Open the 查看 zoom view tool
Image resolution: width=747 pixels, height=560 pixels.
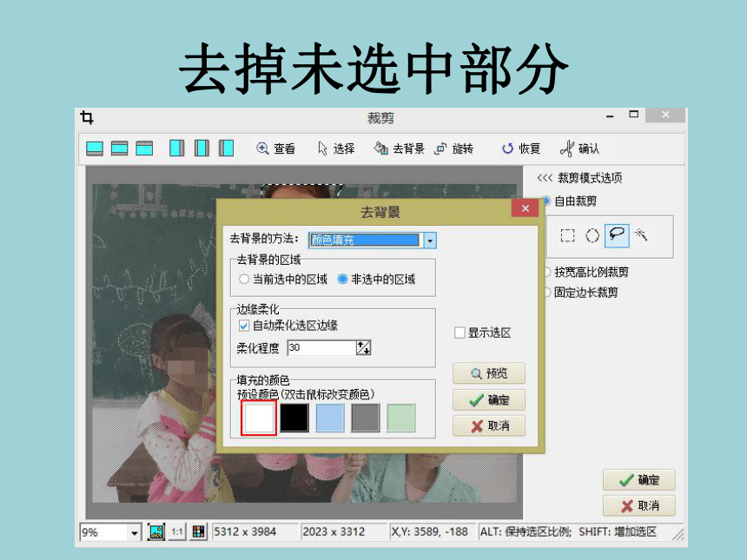tap(276, 148)
